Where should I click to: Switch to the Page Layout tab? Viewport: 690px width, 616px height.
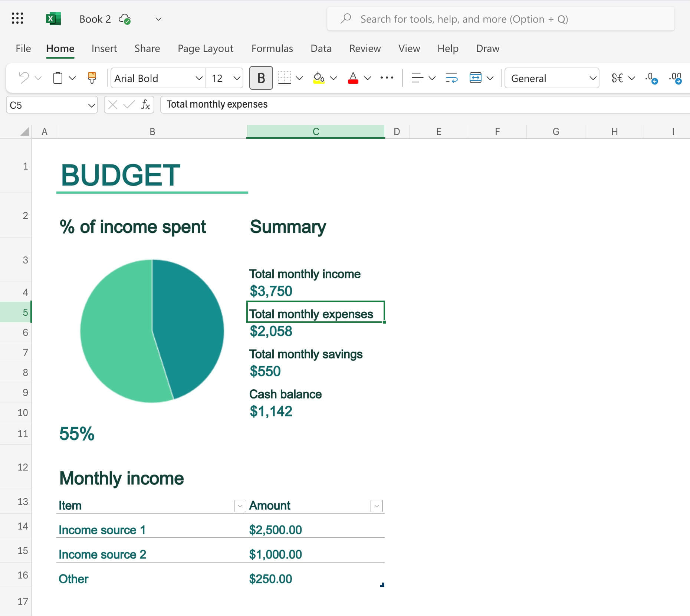[206, 48]
